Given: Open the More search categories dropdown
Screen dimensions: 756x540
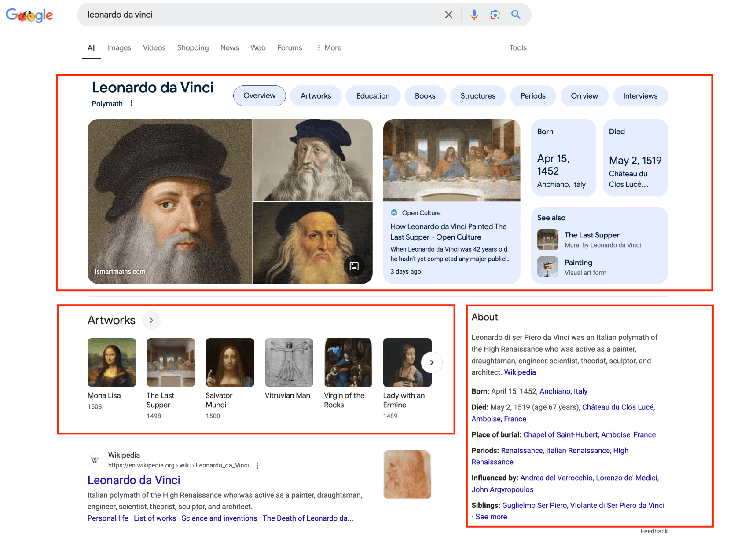Looking at the screenshot, I should pyautogui.click(x=328, y=47).
